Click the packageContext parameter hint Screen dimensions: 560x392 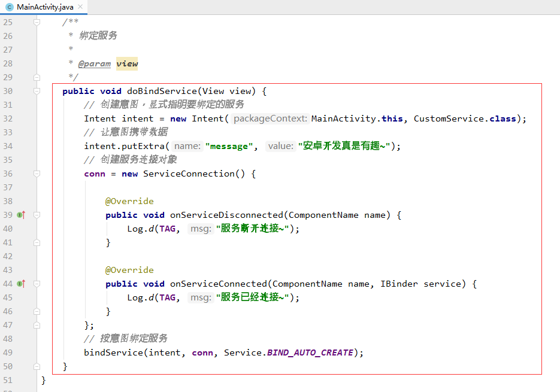(270, 118)
